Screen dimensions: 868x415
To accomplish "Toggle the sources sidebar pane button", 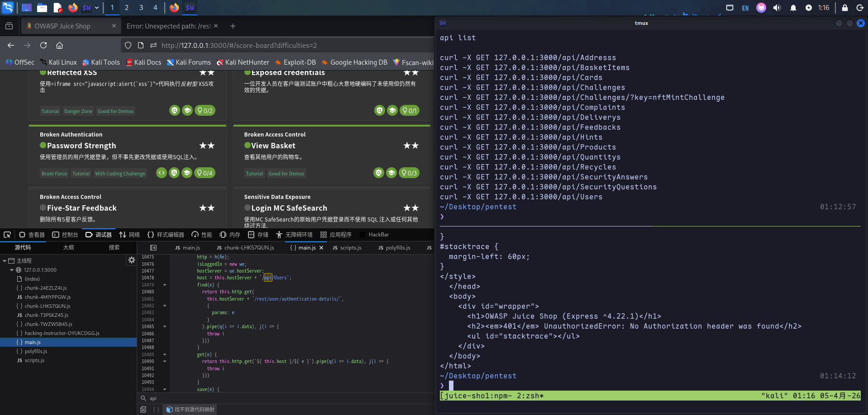I will (x=153, y=248).
